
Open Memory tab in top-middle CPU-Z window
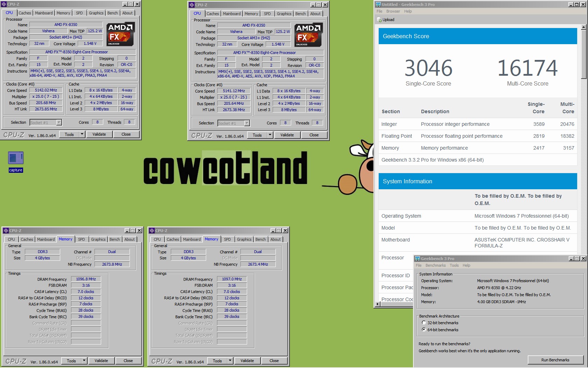[251, 14]
